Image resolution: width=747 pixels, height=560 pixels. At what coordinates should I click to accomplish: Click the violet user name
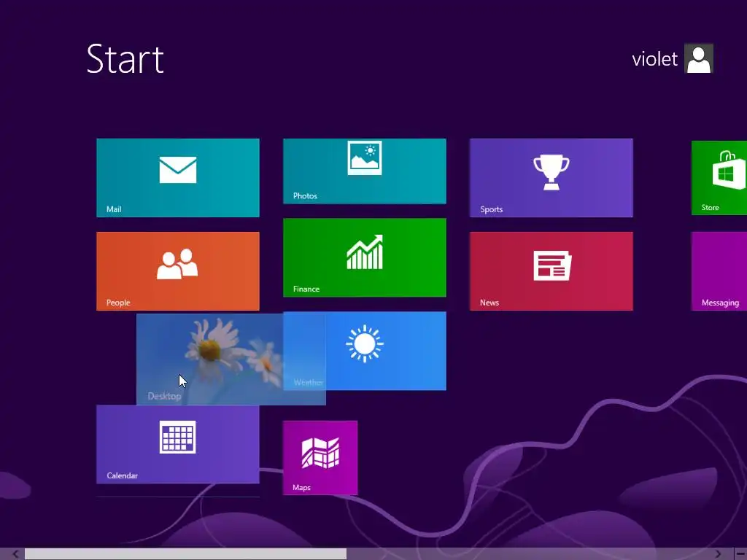[654, 60]
